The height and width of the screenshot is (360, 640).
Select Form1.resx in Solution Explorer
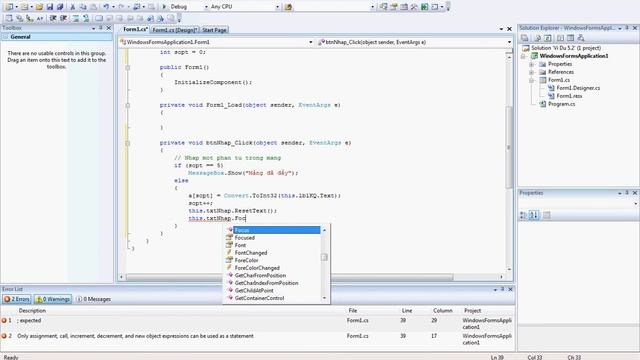[x=569, y=96]
